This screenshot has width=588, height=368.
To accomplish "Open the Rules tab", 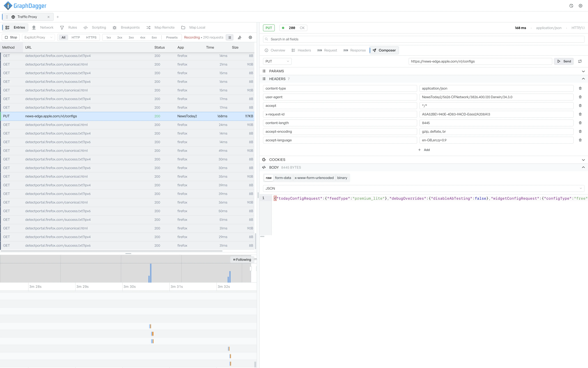I will [68, 27].
